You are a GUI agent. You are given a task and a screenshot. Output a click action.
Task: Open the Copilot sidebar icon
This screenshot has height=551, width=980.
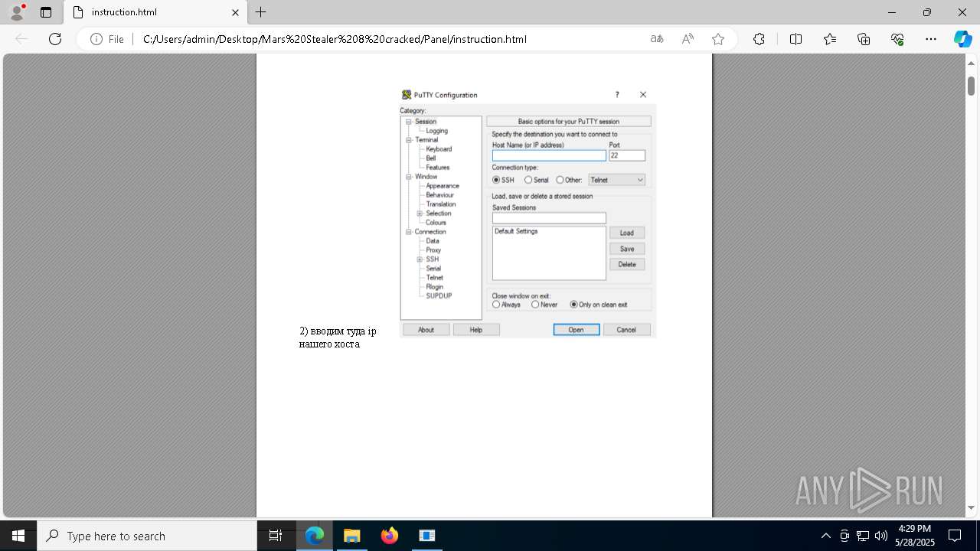962,39
